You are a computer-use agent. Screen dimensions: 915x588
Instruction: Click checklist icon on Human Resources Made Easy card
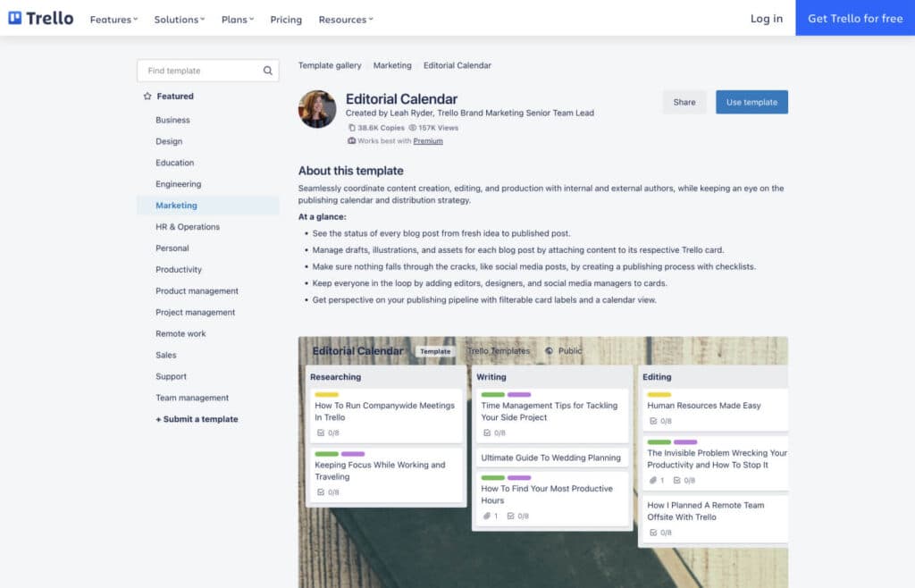653,421
